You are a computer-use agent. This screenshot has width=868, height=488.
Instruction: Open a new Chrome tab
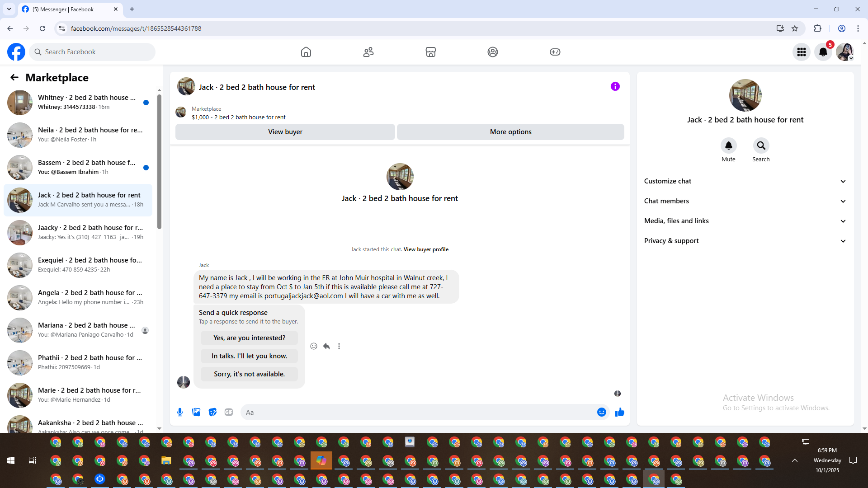pyautogui.click(x=132, y=9)
